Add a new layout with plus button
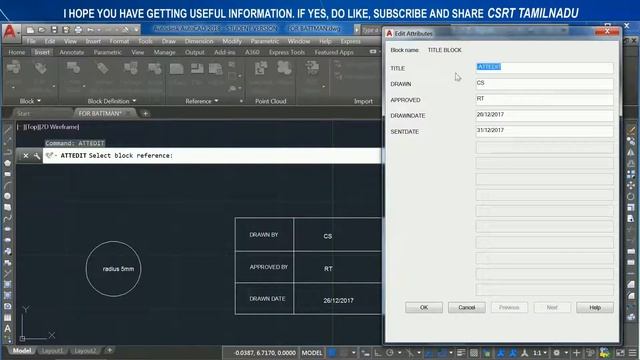Image resolution: width=640 pixels, height=360 pixels. pos(109,350)
